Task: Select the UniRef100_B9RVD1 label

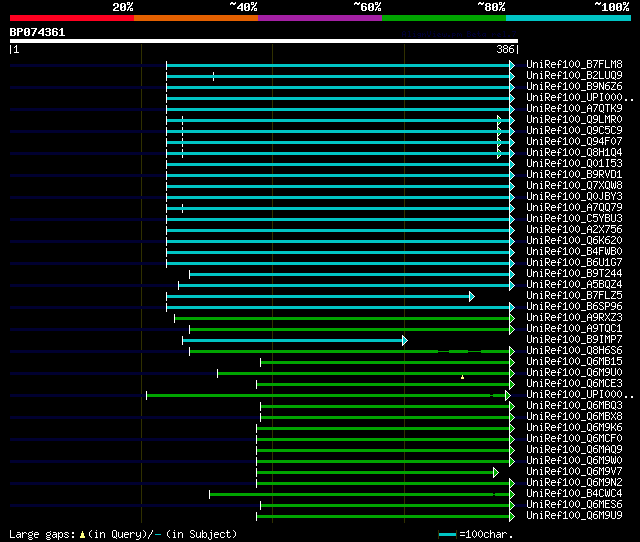Action: click(x=574, y=175)
